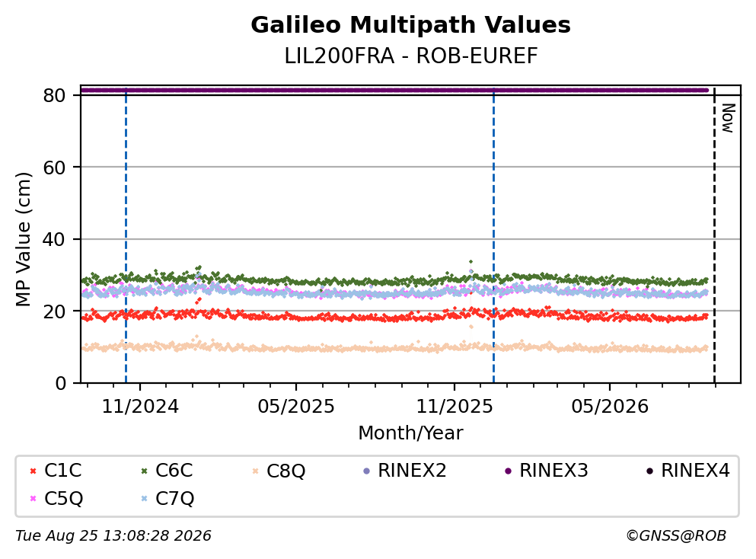Screen dimensions: 756x559
Task: Select the C7Q legend label
Action: (174, 499)
